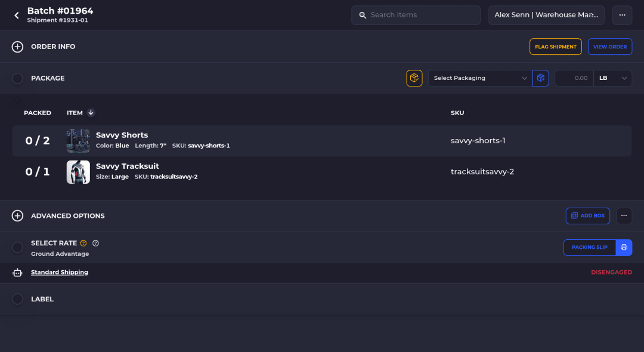
Task: Print the packing slip via printer icon
Action: [624, 247]
